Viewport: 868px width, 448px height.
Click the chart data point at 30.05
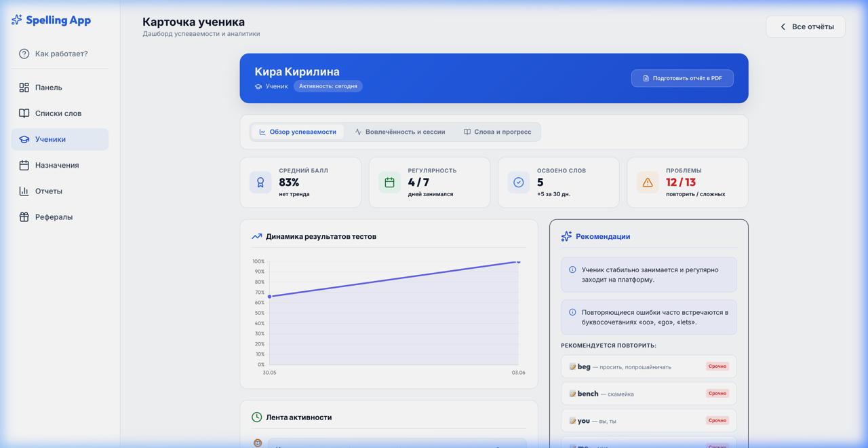tap(269, 297)
